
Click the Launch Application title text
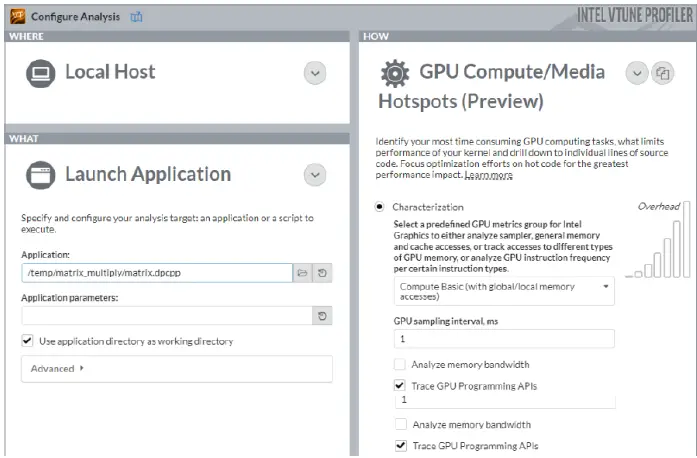pyautogui.click(x=148, y=174)
